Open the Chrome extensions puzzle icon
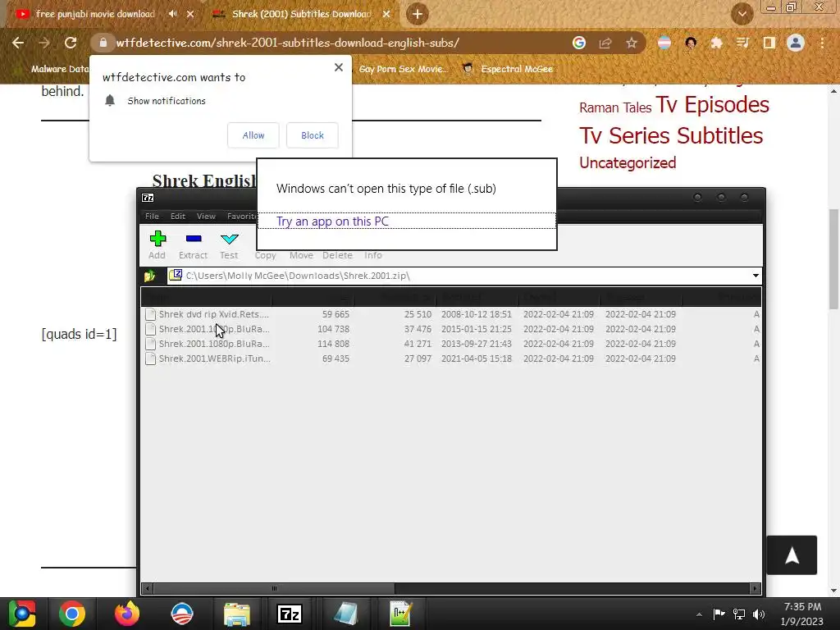 coord(716,43)
